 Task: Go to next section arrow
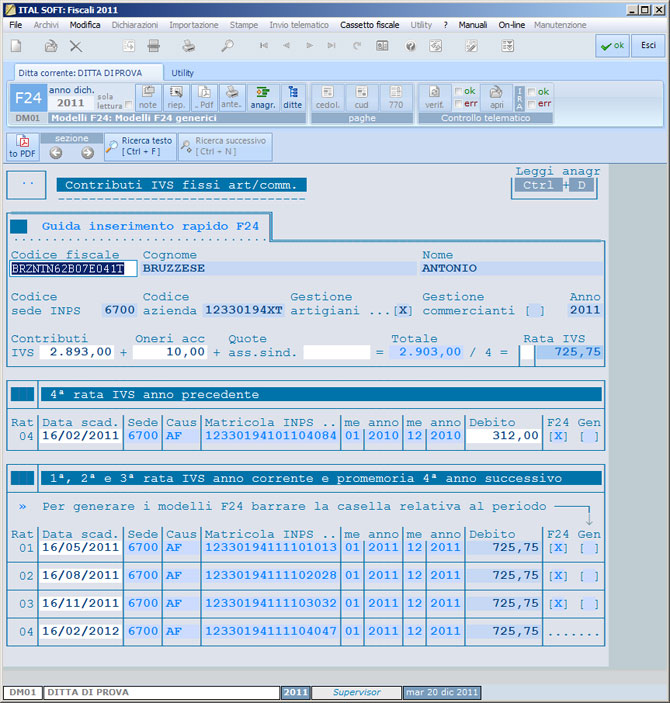[x=87, y=153]
